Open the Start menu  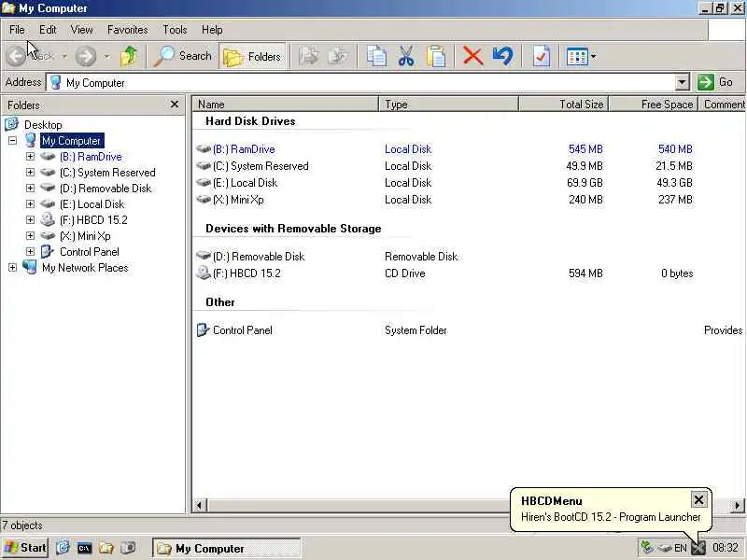click(x=25, y=548)
